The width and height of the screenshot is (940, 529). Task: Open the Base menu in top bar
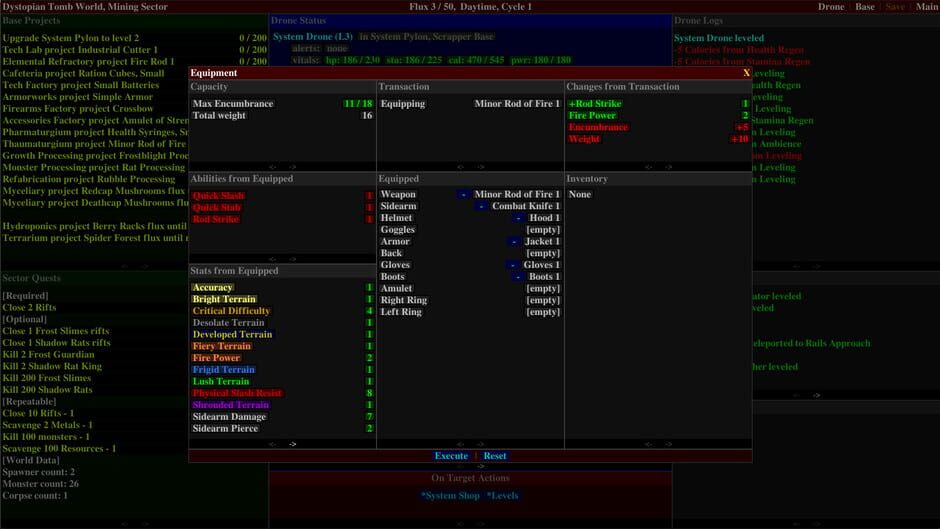coord(864,7)
